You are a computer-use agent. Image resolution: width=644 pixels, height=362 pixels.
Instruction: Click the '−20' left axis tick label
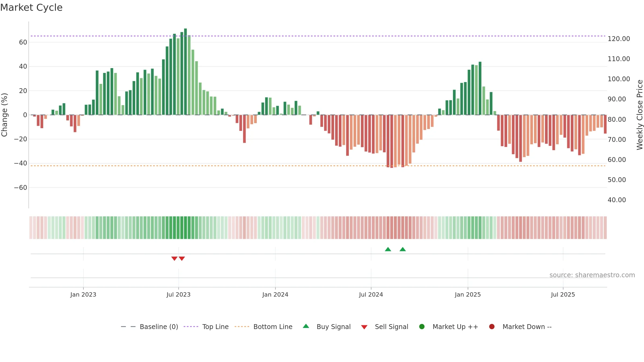[x=20, y=139]
